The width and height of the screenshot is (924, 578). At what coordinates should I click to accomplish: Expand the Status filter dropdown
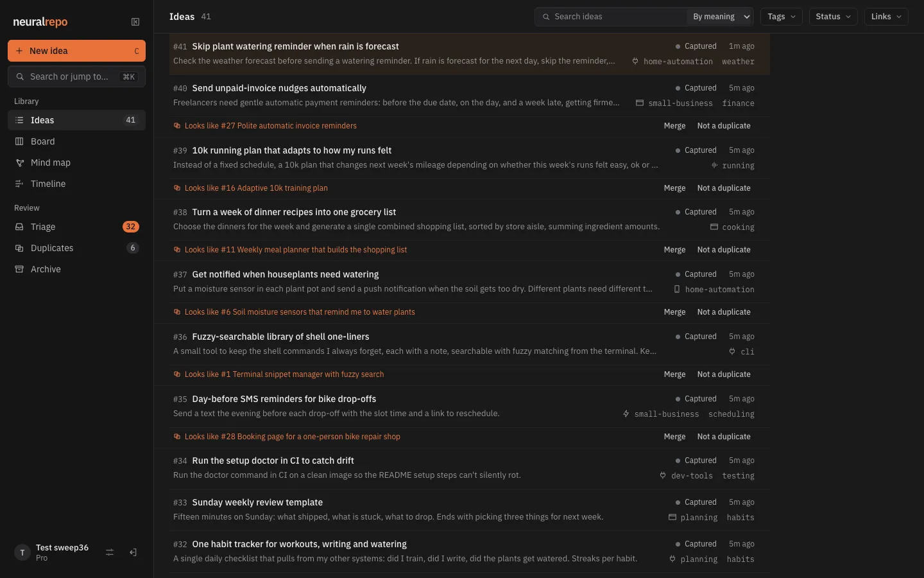click(833, 17)
